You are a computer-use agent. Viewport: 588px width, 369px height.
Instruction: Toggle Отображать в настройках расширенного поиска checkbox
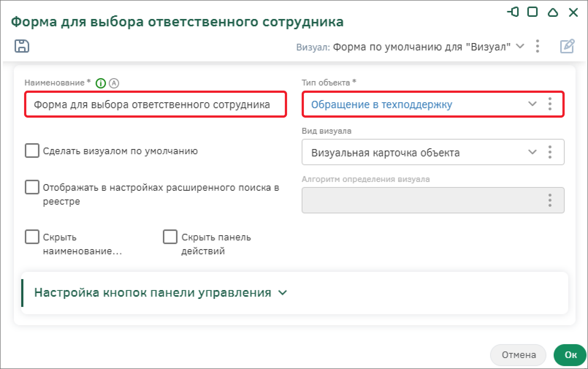(32, 187)
